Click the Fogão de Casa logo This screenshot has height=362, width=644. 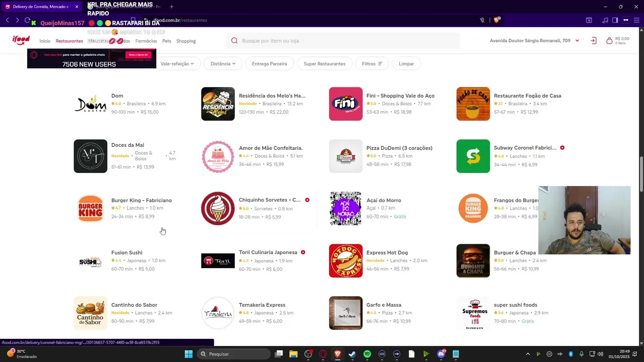[x=473, y=104]
